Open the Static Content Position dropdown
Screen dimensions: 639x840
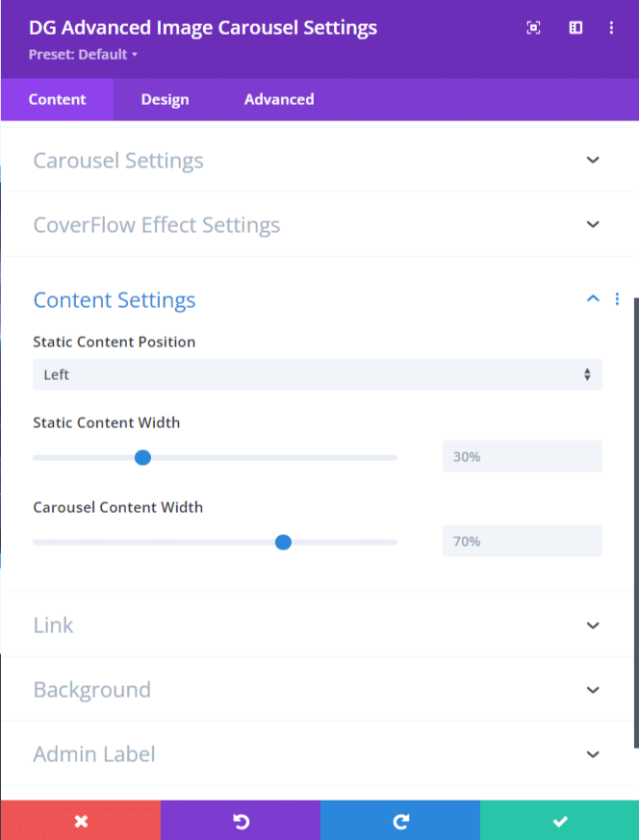tap(317, 374)
